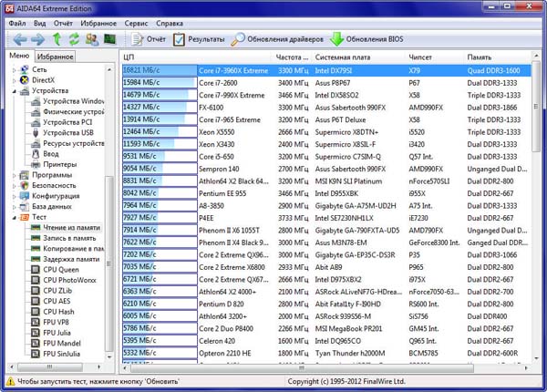Click the users icon in toolbar
This screenshot has height=392, width=547.
point(92,39)
